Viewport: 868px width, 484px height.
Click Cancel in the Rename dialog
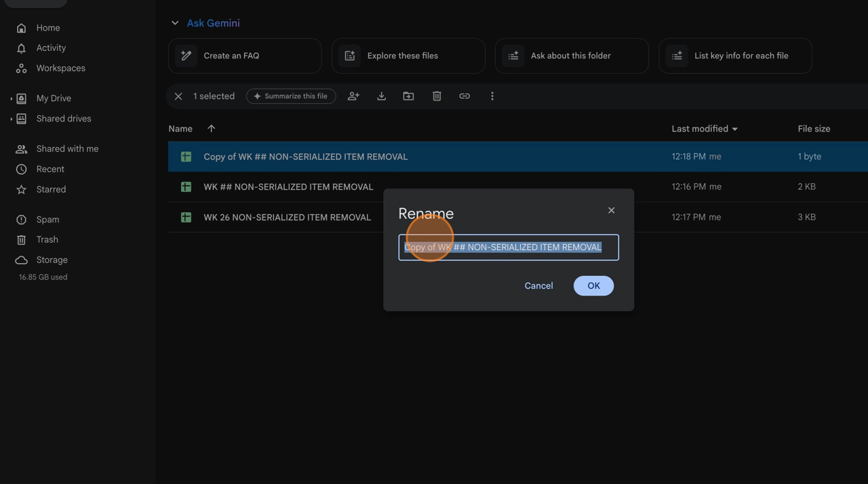538,285
